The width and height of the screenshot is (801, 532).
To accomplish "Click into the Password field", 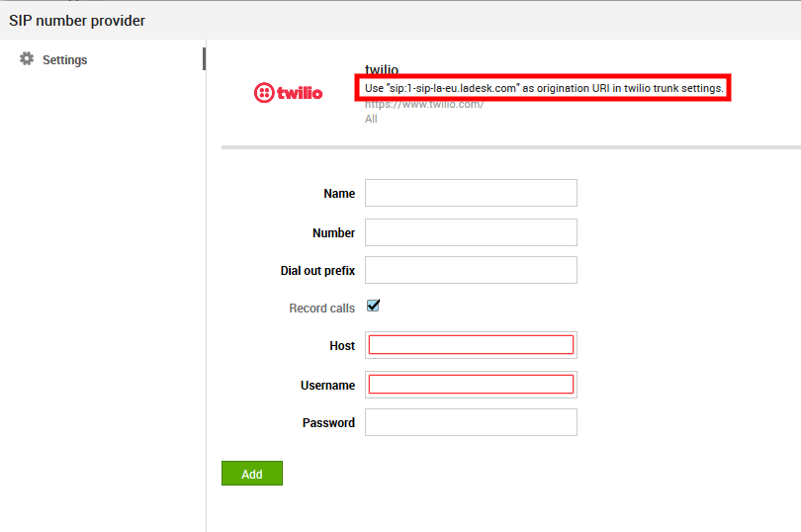I will (471, 422).
